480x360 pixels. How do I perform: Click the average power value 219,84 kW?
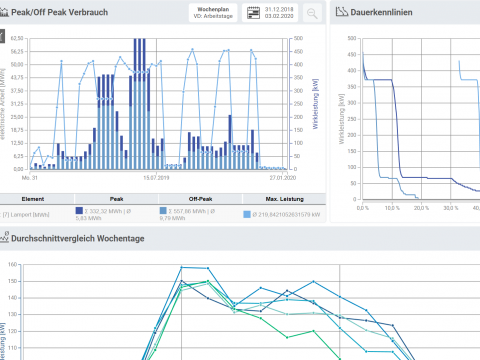coord(286,214)
